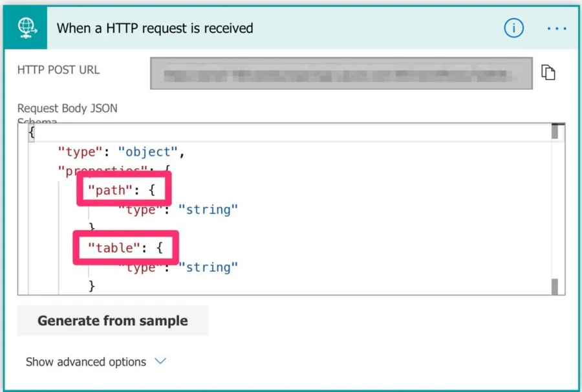Image resolution: width=582 pixels, height=392 pixels.
Task: Click the bottom of the schema editor scrollbar
Action: (554, 286)
